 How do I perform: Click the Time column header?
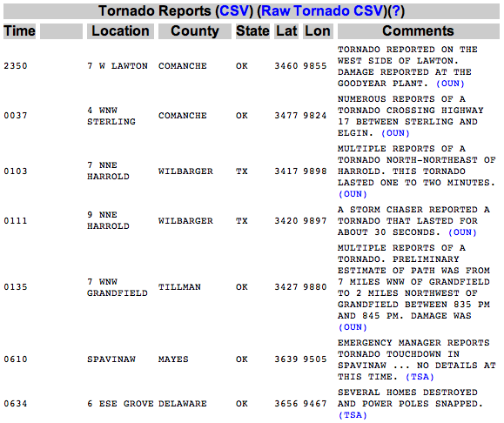[x=19, y=31]
